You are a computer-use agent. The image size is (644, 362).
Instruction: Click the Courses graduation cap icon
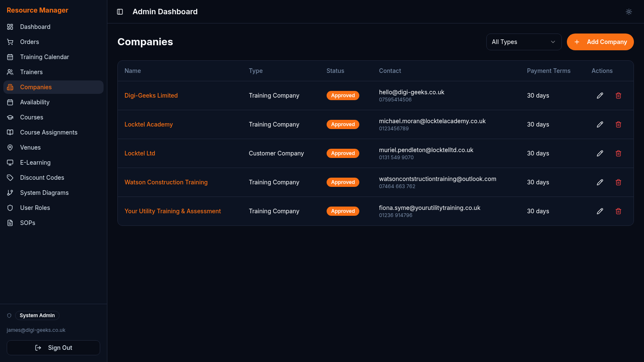[x=10, y=117]
